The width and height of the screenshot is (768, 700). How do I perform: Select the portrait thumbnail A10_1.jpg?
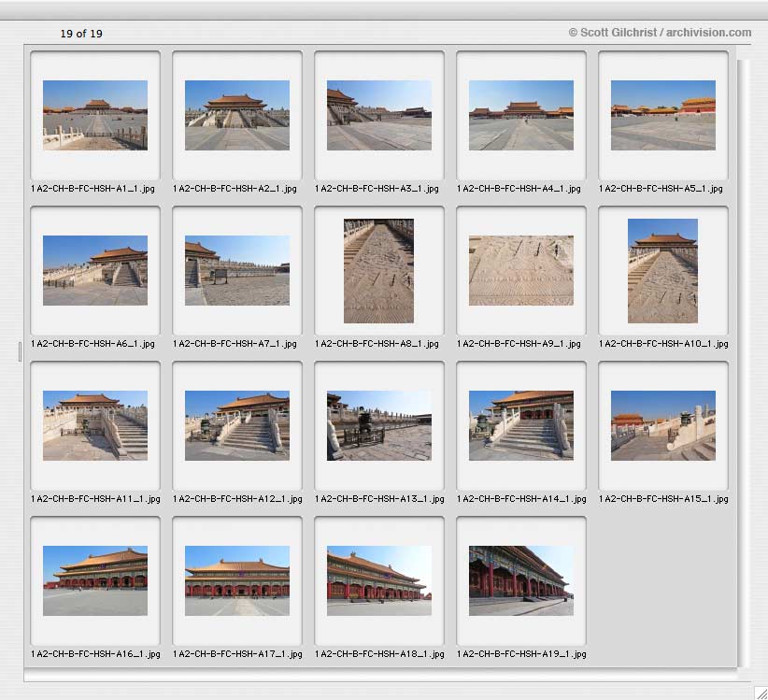pyautogui.click(x=662, y=271)
